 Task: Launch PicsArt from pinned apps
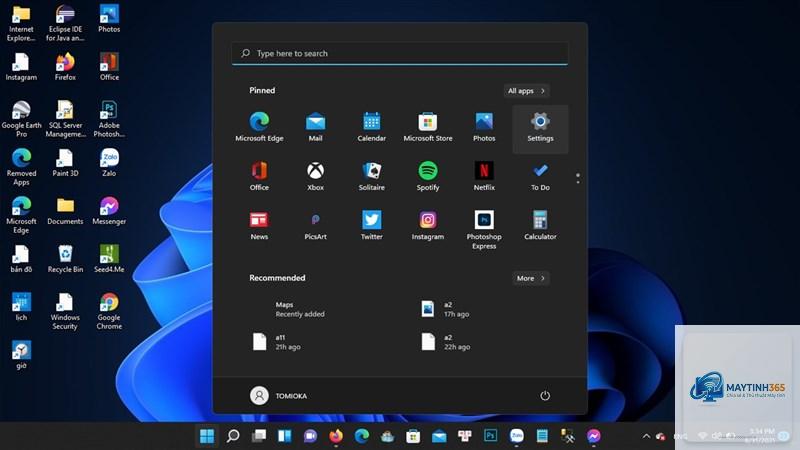coord(315,225)
